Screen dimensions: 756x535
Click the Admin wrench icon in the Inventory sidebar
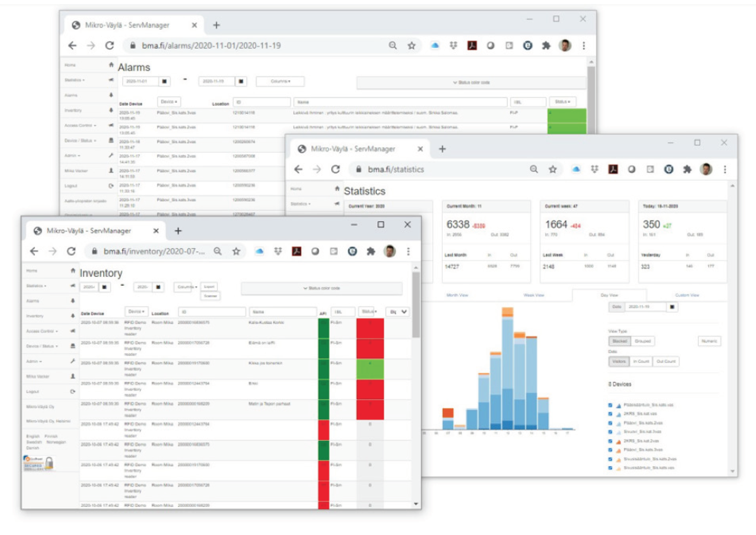(x=73, y=361)
